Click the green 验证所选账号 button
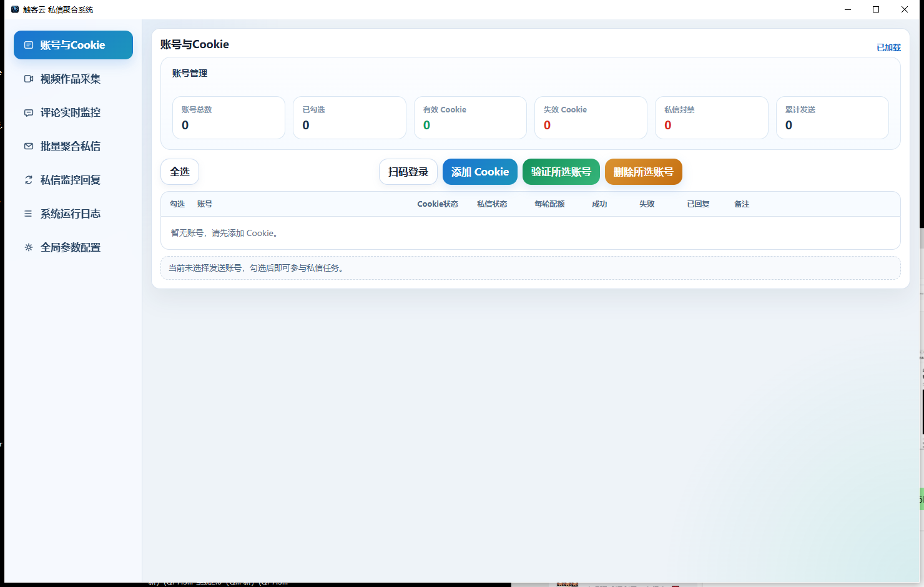Viewport: 924px width, 587px height. pos(561,172)
